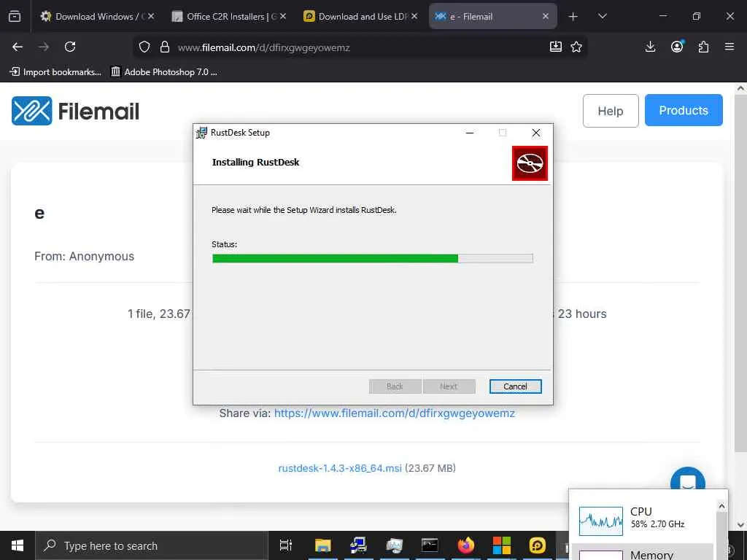Click the Firefox taskbar icon
Image resolution: width=747 pixels, height=560 pixels.
[466, 545]
